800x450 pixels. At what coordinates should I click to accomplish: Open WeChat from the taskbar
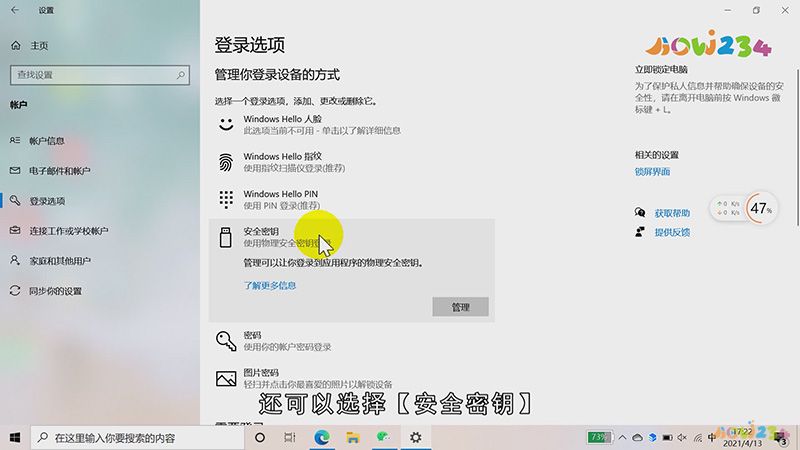pos(384,437)
